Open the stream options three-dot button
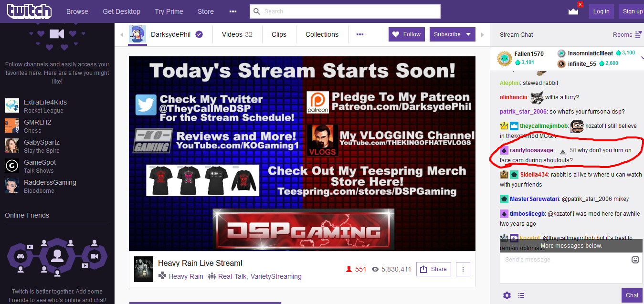 (x=463, y=269)
